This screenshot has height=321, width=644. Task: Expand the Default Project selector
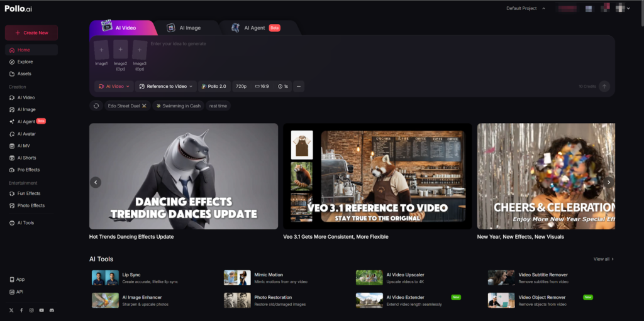click(x=525, y=9)
